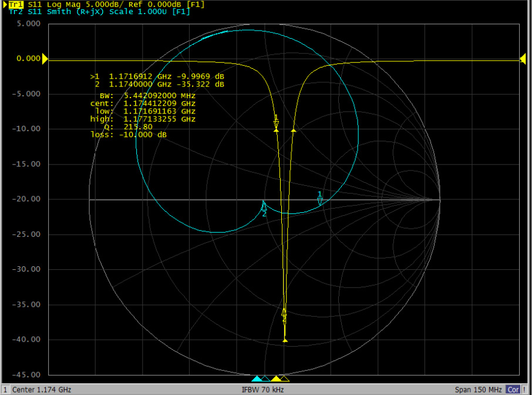Click the high bandwidth cutoff marker on yellow trace
Viewport: 532px width, 395px height.
click(x=294, y=130)
